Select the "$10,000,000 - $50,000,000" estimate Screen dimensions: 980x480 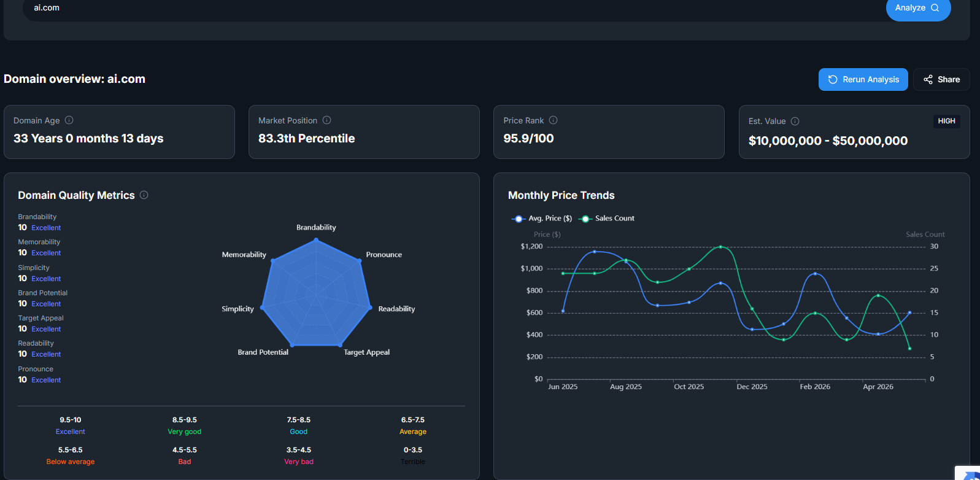[828, 141]
